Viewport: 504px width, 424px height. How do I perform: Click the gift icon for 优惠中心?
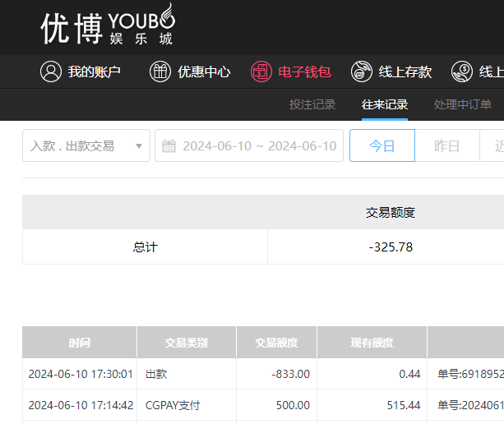point(160,71)
